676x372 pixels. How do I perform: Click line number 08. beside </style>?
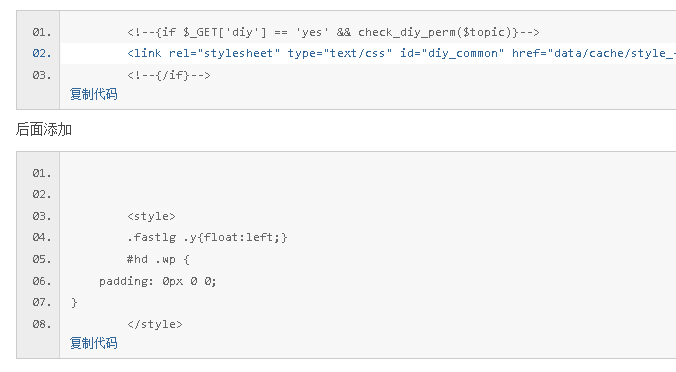(41, 324)
